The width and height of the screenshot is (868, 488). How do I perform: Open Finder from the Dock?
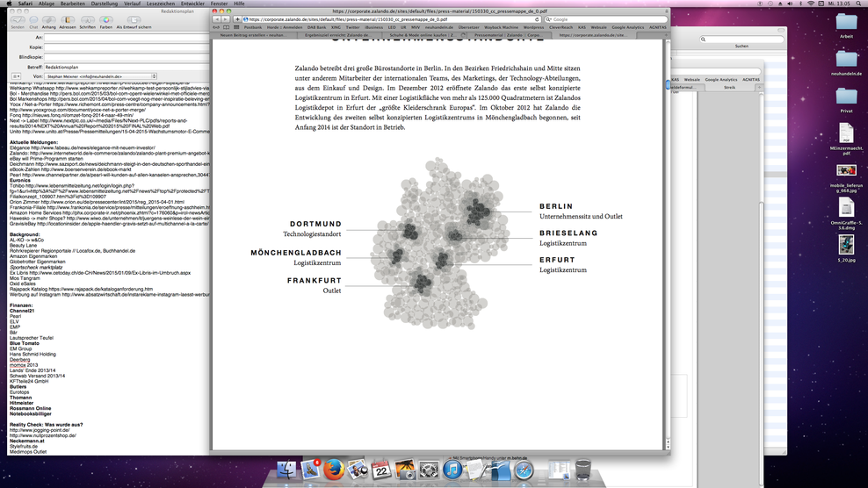(x=286, y=470)
